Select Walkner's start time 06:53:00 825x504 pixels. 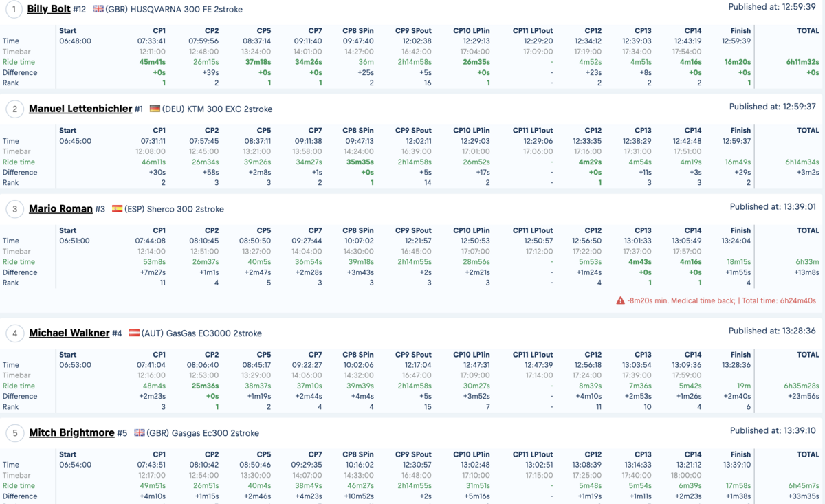[75, 365]
